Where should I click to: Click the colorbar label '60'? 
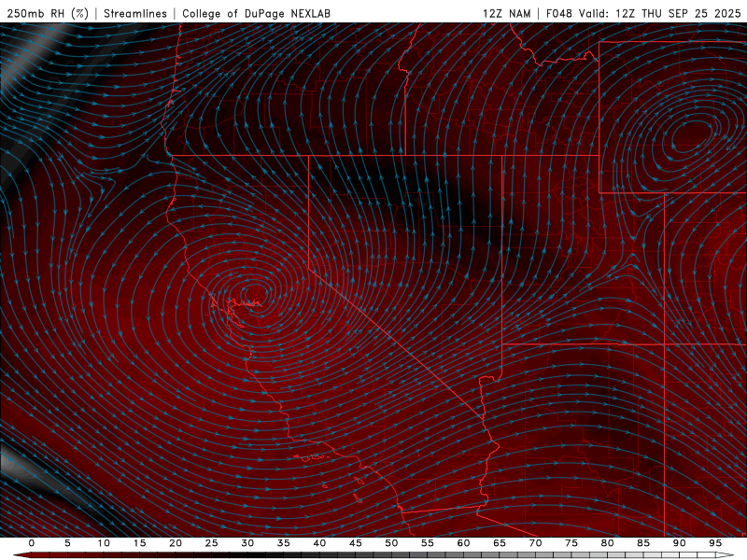(x=463, y=543)
